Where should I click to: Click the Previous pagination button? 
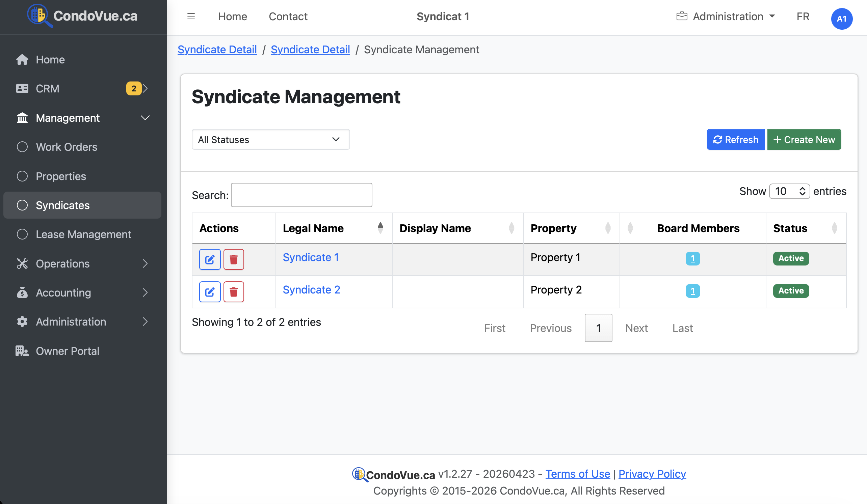point(550,328)
